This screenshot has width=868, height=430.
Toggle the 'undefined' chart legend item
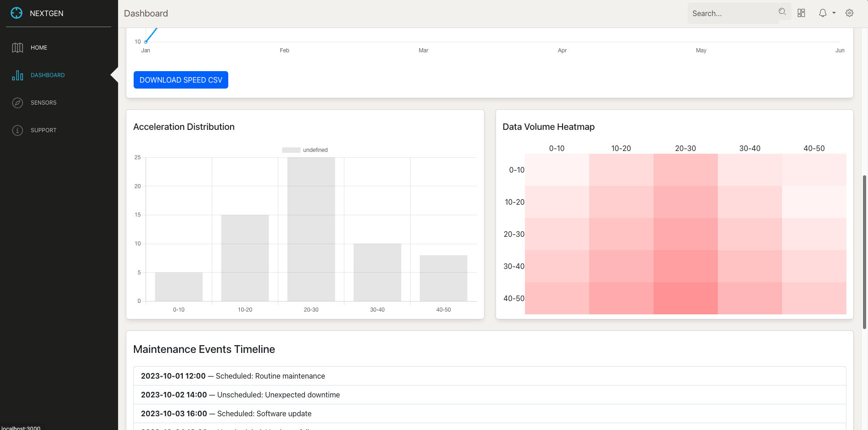point(304,150)
